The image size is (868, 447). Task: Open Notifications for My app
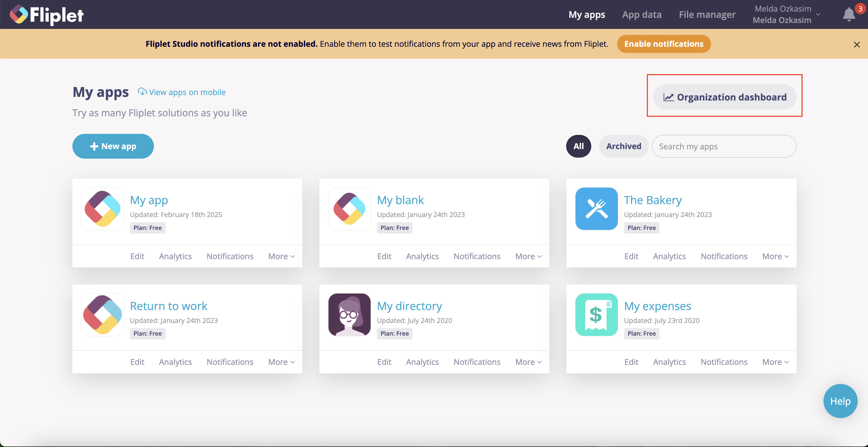[230, 256]
